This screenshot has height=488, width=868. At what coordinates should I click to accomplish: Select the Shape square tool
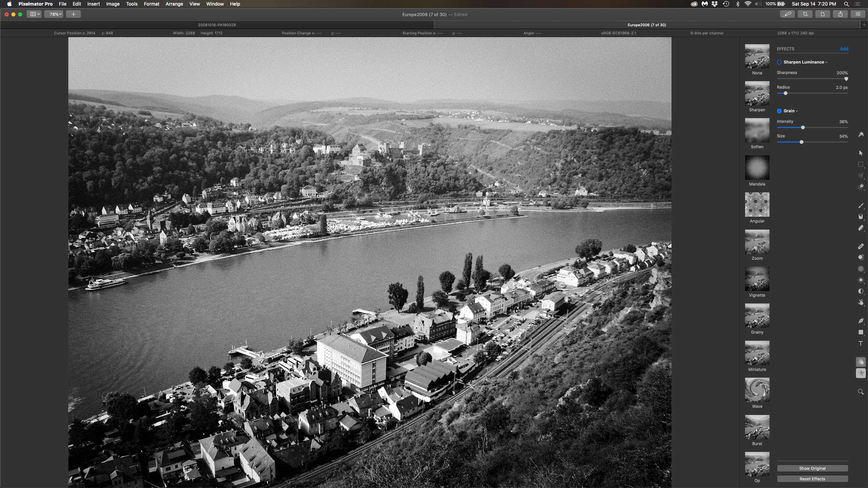861,332
